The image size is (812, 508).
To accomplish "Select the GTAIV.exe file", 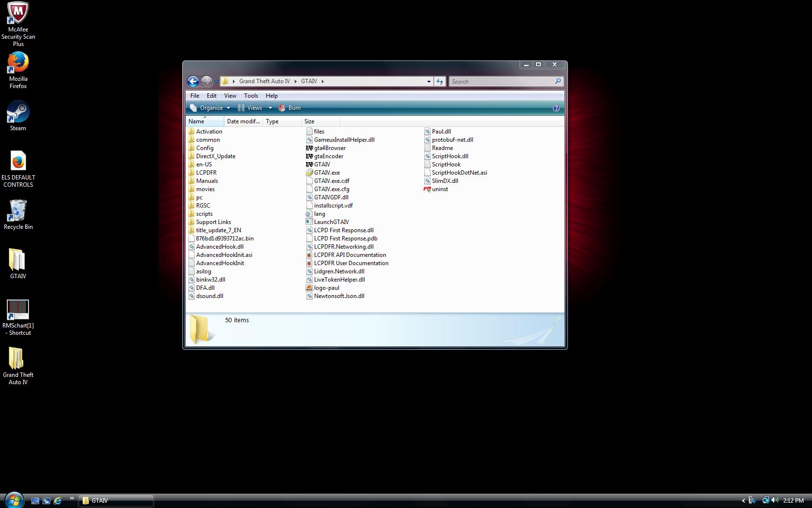I will click(323, 173).
